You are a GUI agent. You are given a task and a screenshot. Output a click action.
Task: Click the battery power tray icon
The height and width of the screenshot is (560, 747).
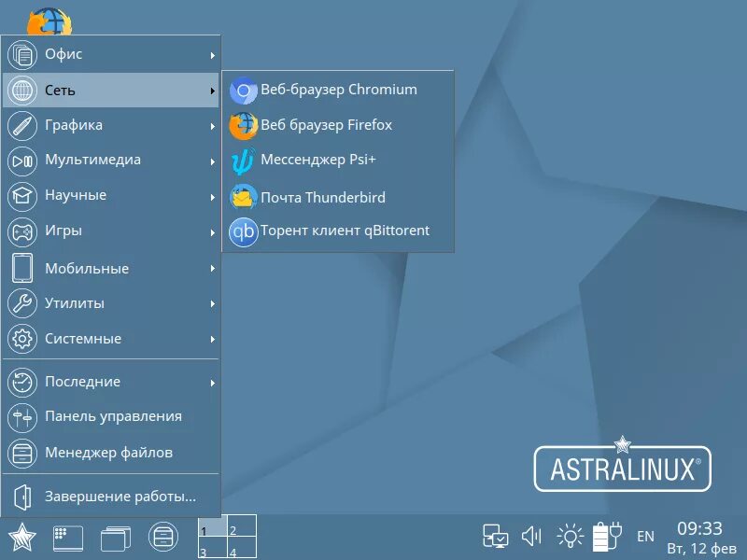[x=608, y=536]
